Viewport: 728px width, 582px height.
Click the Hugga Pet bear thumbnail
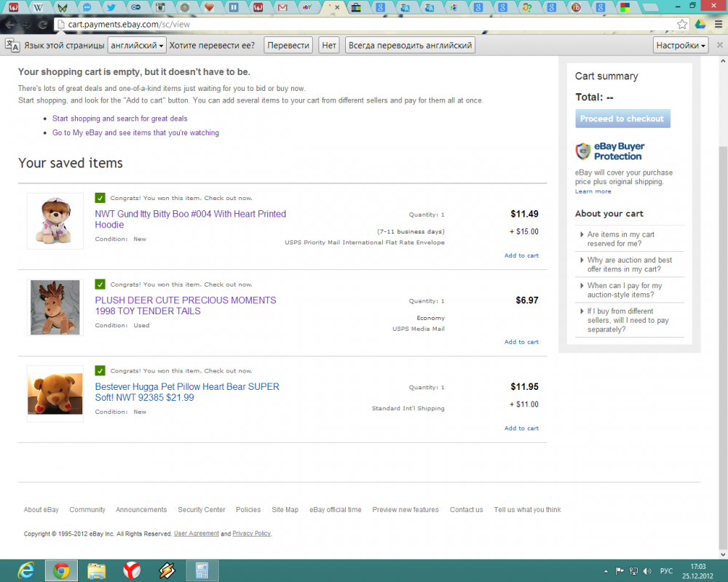tap(55, 394)
